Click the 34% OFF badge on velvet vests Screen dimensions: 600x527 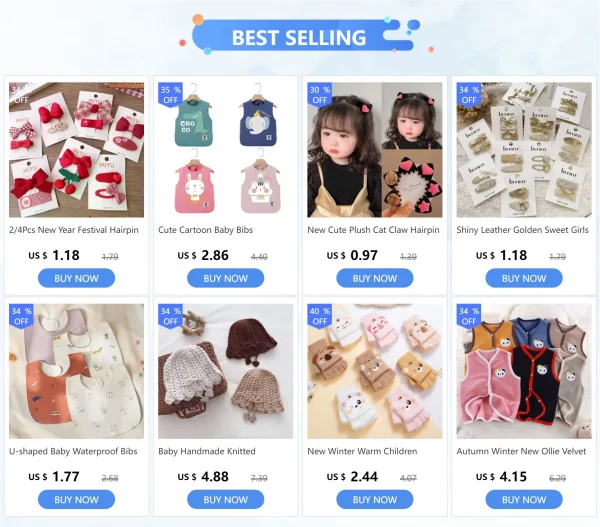pyautogui.click(x=469, y=316)
